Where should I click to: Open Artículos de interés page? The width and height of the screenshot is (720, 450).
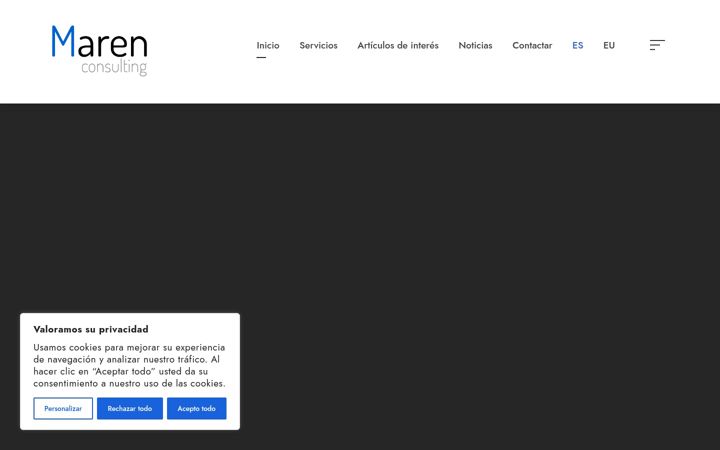tap(398, 45)
